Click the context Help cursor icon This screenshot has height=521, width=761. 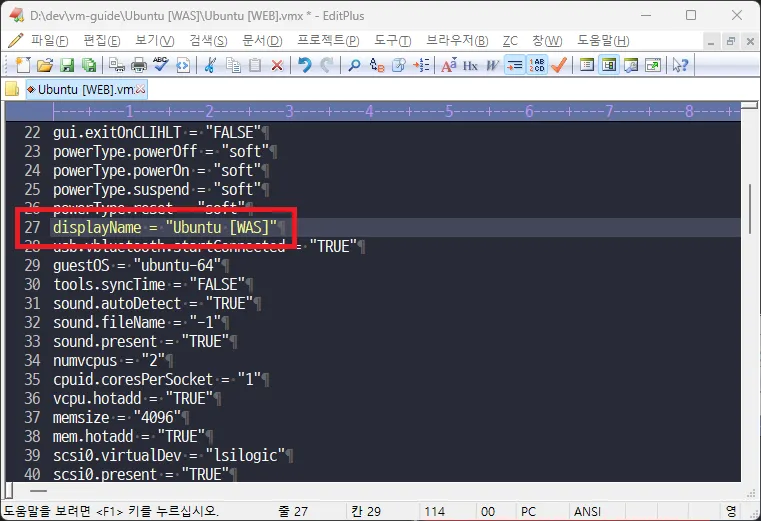[x=680, y=65]
